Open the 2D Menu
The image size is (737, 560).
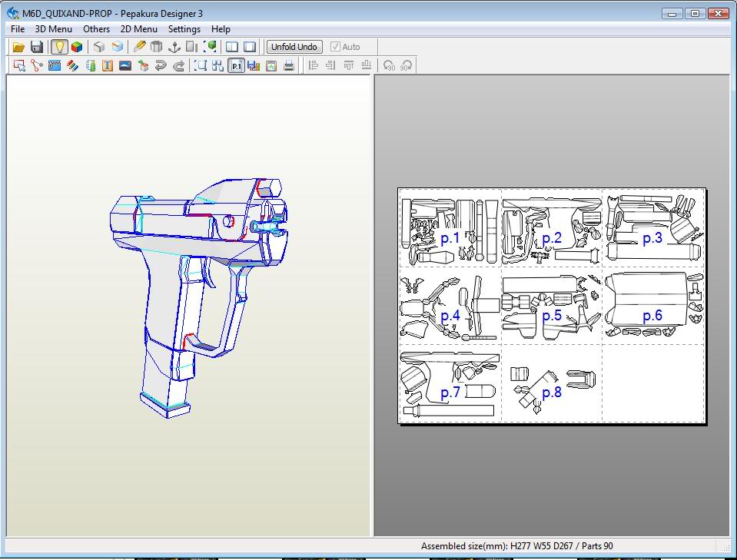[x=138, y=28]
